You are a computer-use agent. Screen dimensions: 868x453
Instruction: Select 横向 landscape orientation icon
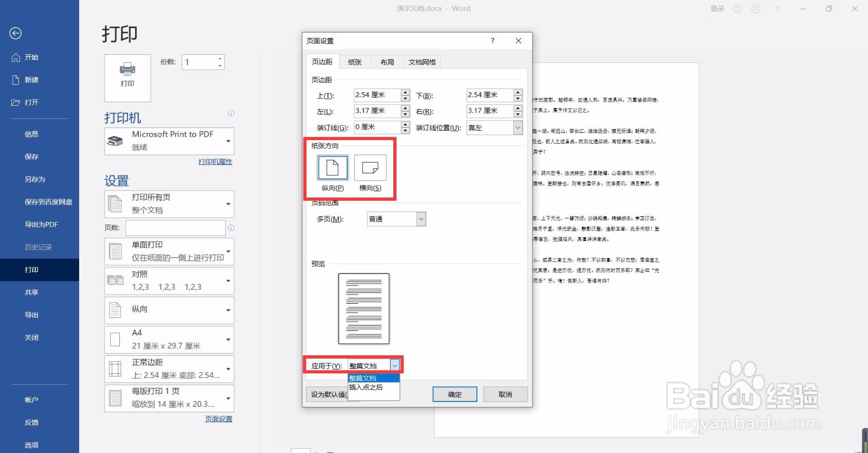click(x=371, y=168)
